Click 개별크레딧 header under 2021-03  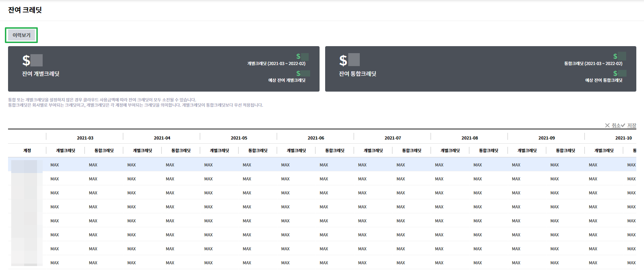[x=65, y=151]
